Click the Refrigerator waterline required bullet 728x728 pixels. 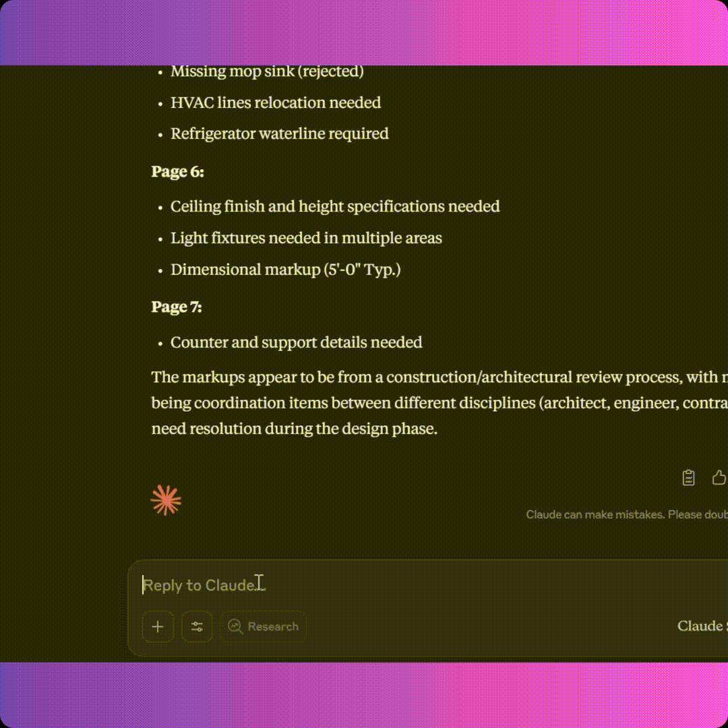(x=280, y=133)
